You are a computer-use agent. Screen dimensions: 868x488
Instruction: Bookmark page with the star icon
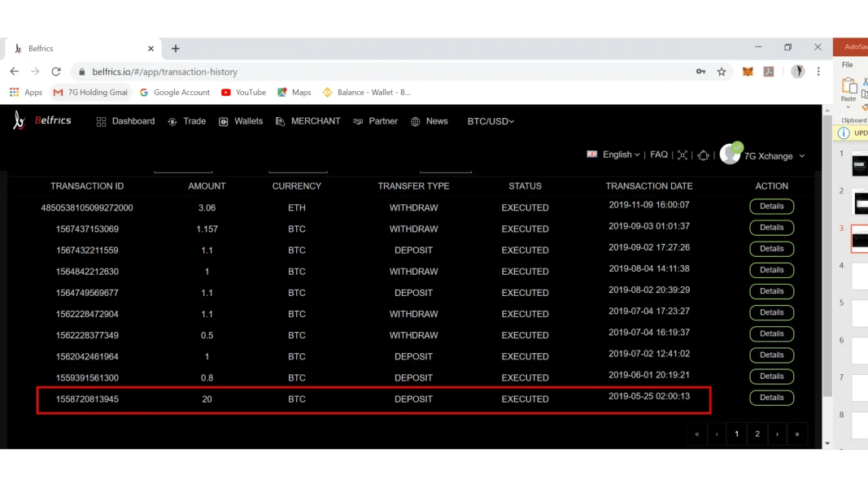(x=722, y=72)
